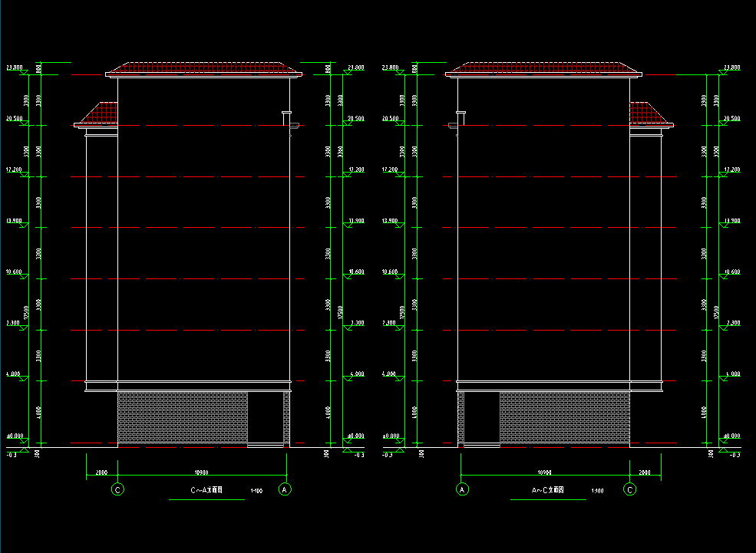This screenshot has width=756, height=553.
Task: Select the C~A立面图 drawing title
Action: click(206, 489)
